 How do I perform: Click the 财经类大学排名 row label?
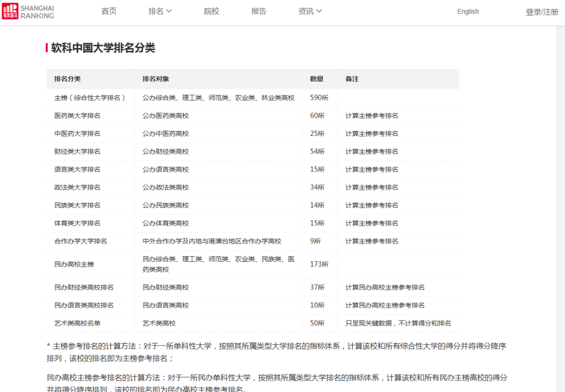[77, 152]
